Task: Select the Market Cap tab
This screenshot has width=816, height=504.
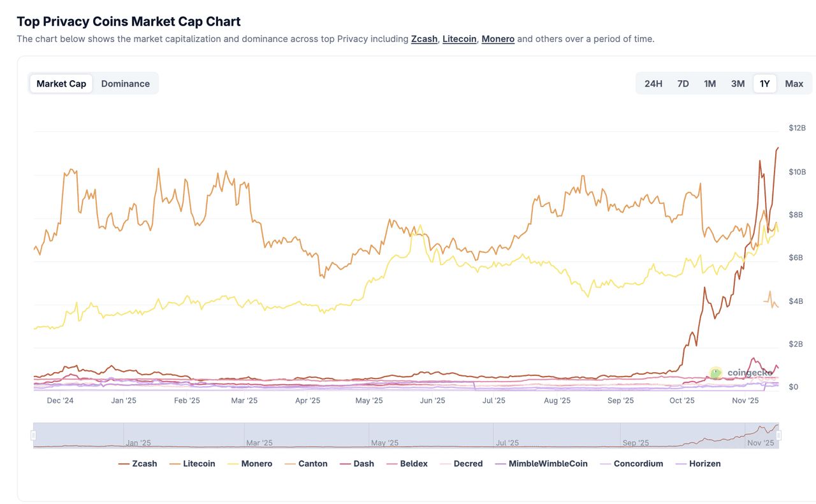Action: (x=61, y=83)
